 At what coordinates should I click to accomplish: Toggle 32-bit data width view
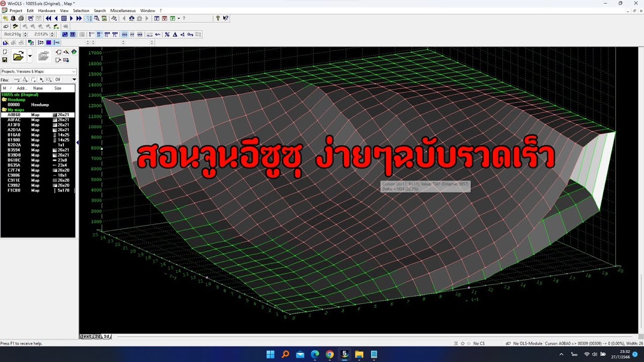pos(107,34)
